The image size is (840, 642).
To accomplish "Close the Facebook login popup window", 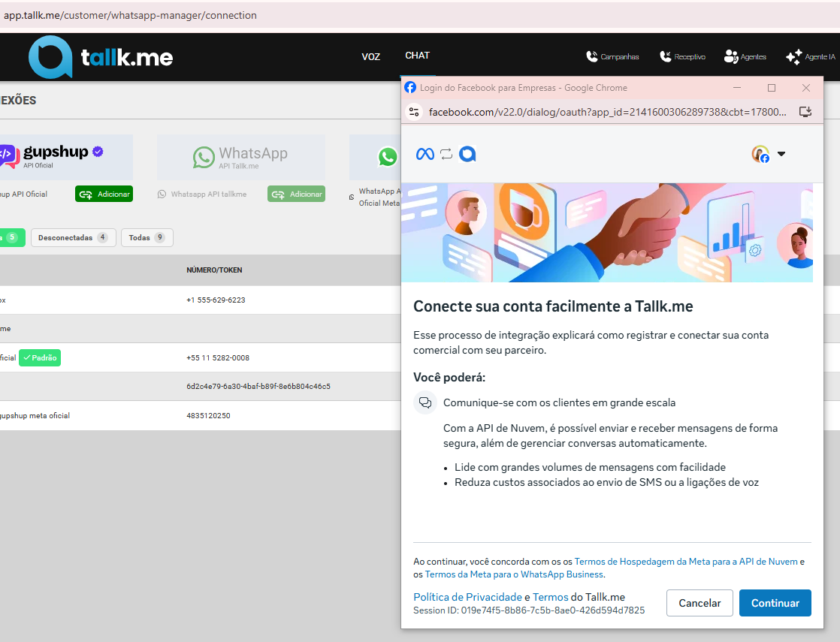I will 805,87.
